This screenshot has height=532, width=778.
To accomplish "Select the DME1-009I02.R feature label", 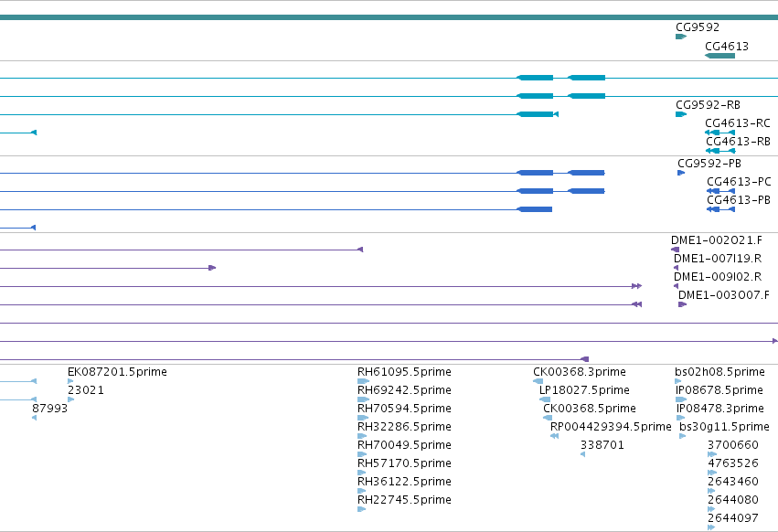I will pos(718,277).
